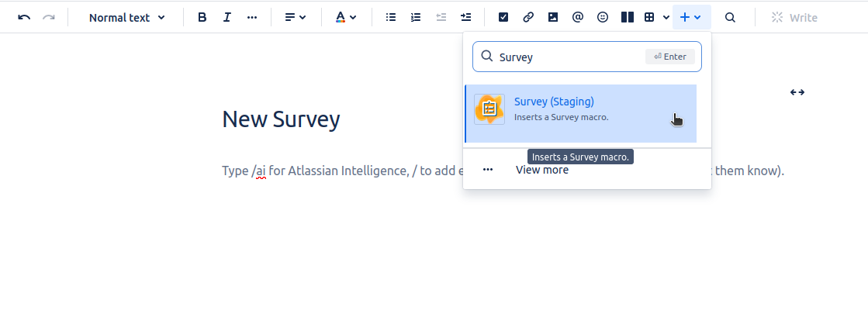Mention a user with @ icon

click(x=578, y=17)
